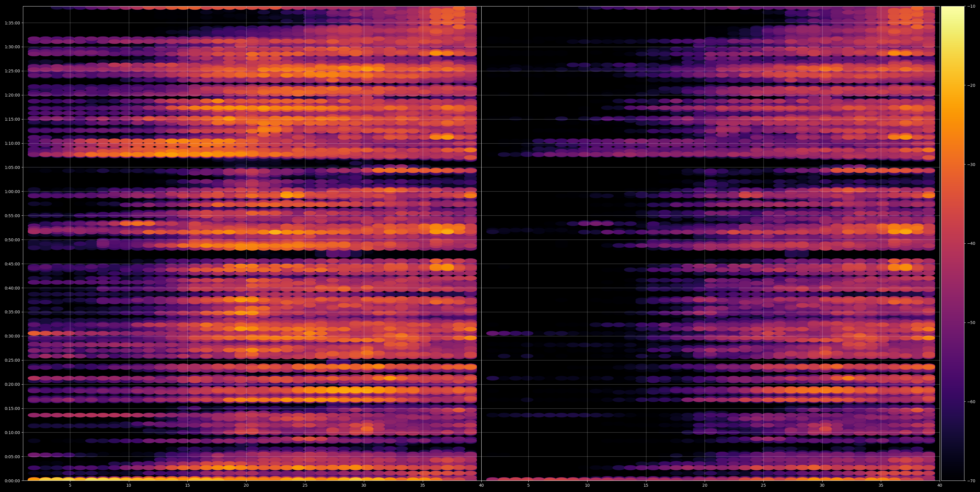
Task: Click the −50 colorbar tick label
Action: [972, 323]
